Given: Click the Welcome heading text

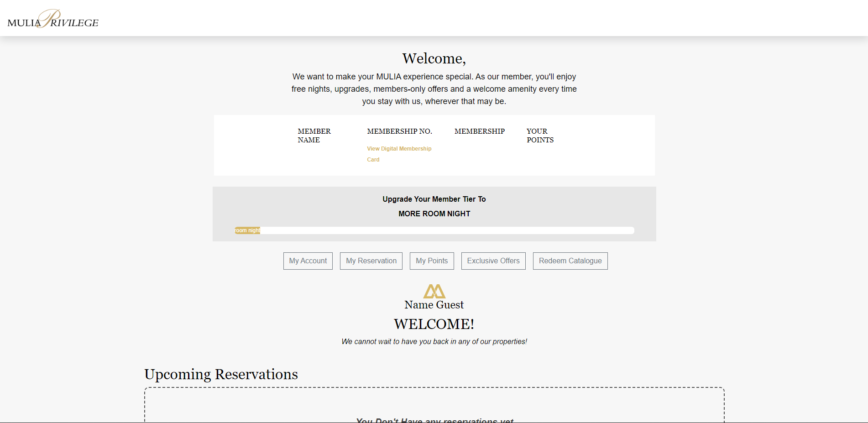Looking at the screenshot, I should click(434, 58).
